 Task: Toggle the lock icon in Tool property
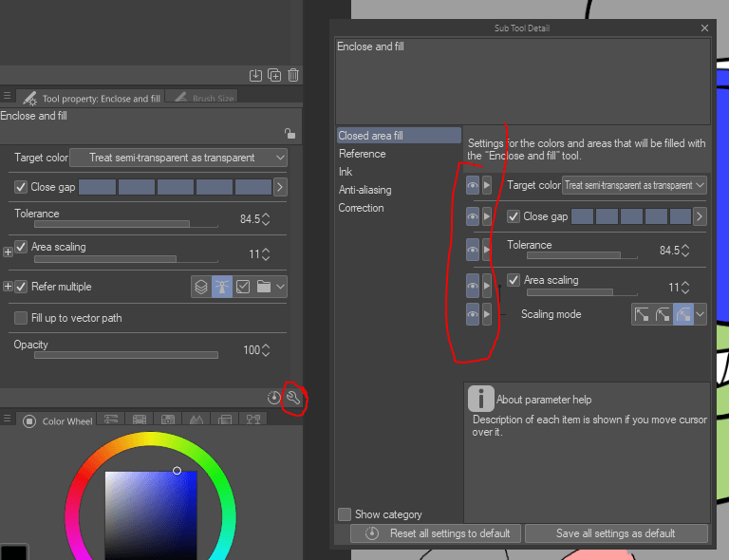click(290, 134)
